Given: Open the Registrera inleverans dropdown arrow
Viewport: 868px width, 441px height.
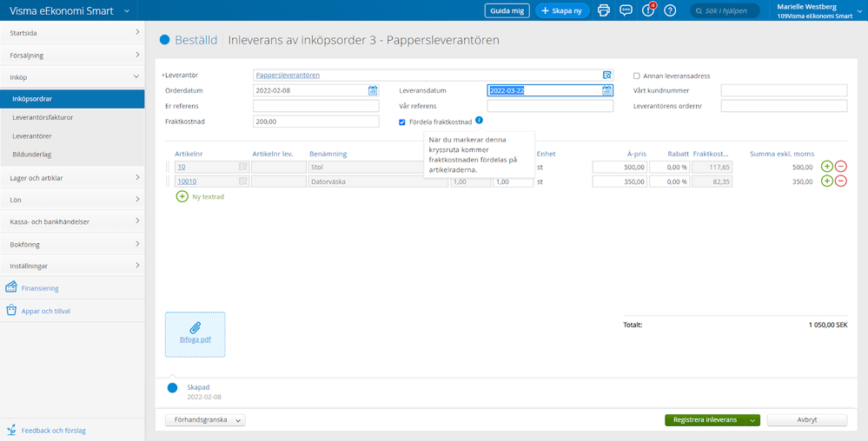Looking at the screenshot, I should pyautogui.click(x=752, y=420).
